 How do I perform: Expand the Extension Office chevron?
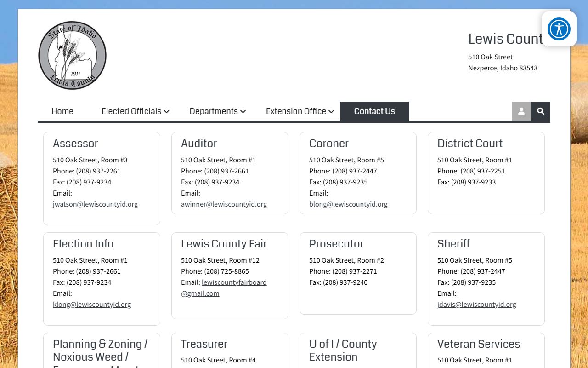(x=331, y=112)
